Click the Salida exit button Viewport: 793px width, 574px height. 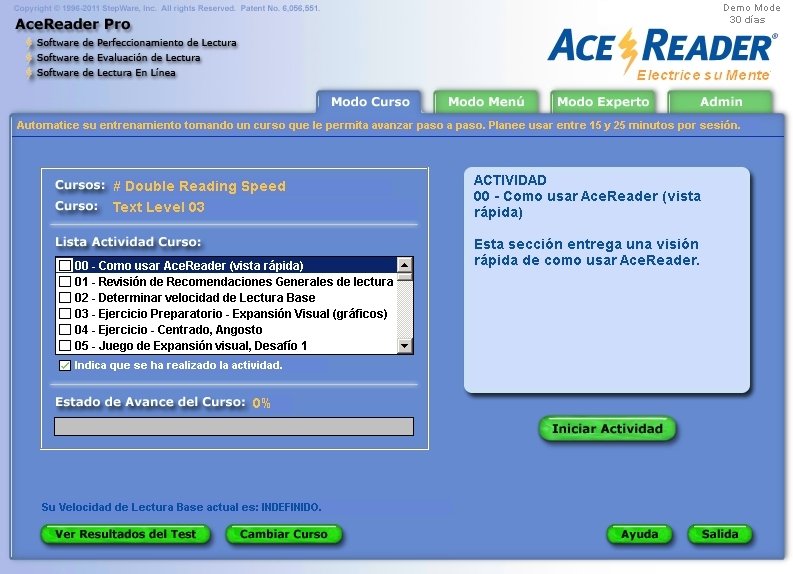[720, 534]
